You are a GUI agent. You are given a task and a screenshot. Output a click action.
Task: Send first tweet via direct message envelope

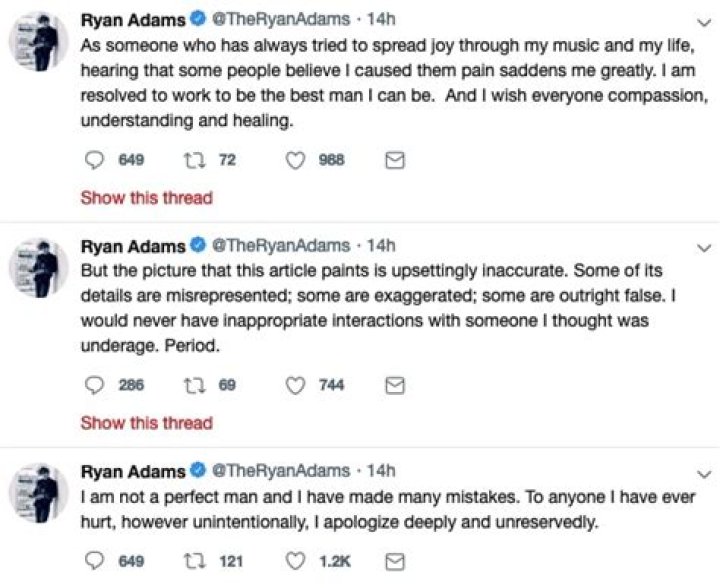coord(394,160)
